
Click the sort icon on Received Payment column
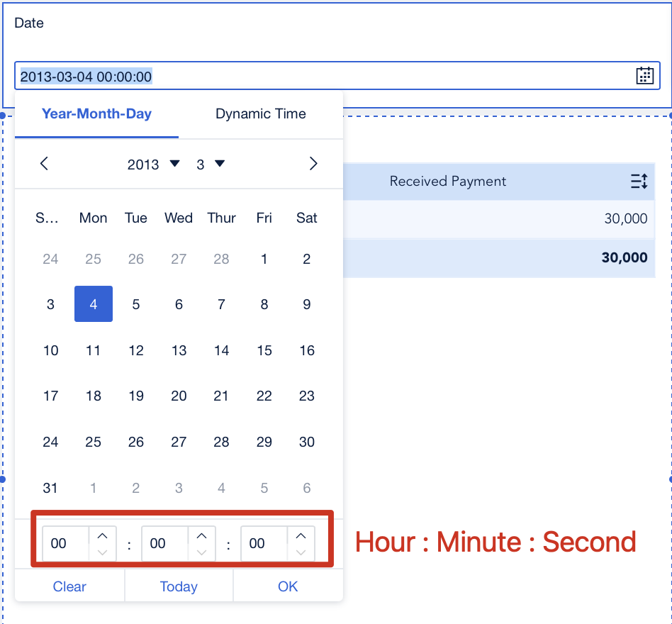(639, 181)
